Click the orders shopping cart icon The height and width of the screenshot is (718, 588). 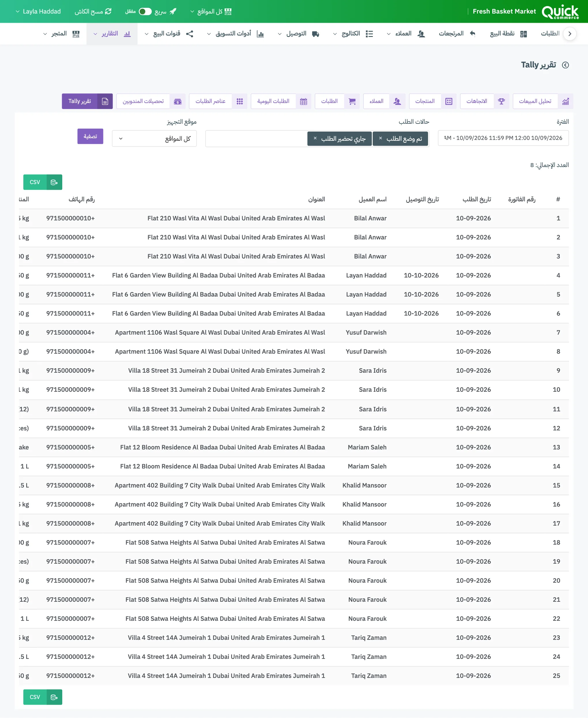(x=352, y=101)
